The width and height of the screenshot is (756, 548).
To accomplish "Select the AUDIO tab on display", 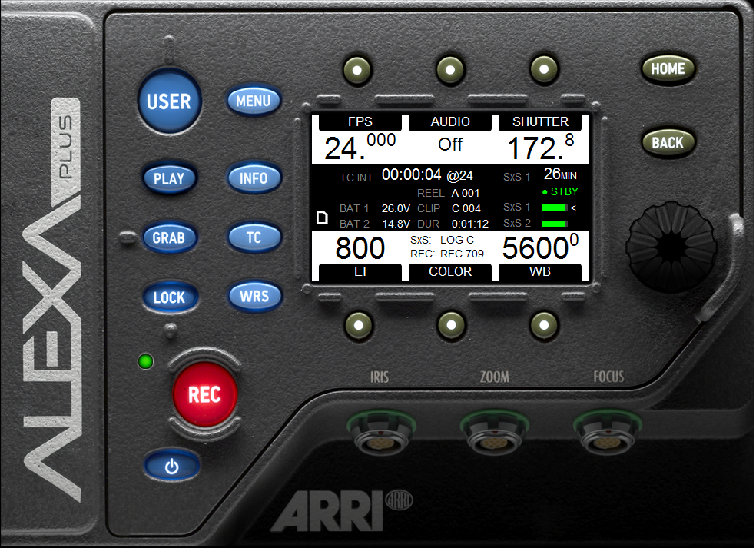I will [x=450, y=122].
